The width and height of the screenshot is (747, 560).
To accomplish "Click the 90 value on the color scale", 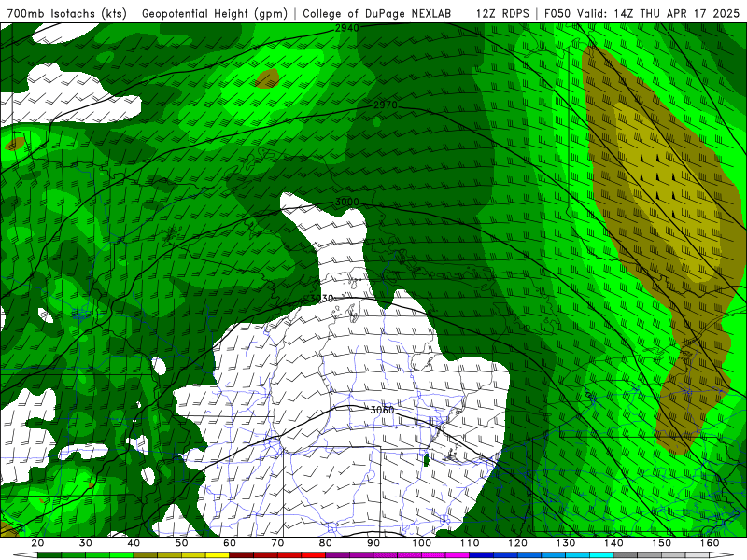I will [x=374, y=543].
